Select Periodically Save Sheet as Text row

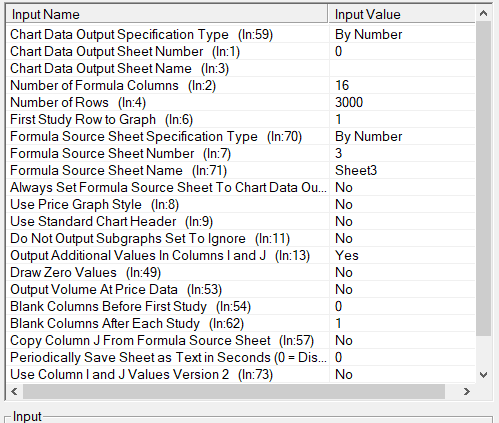(x=241, y=357)
